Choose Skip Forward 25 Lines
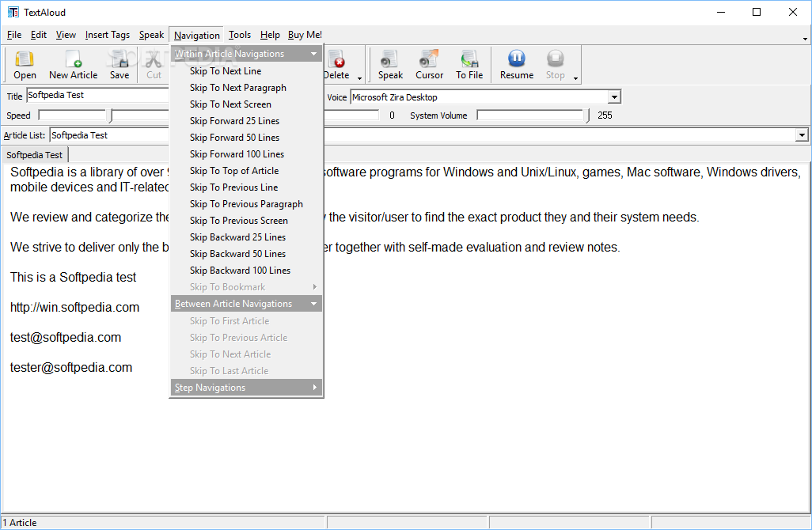 [246, 120]
